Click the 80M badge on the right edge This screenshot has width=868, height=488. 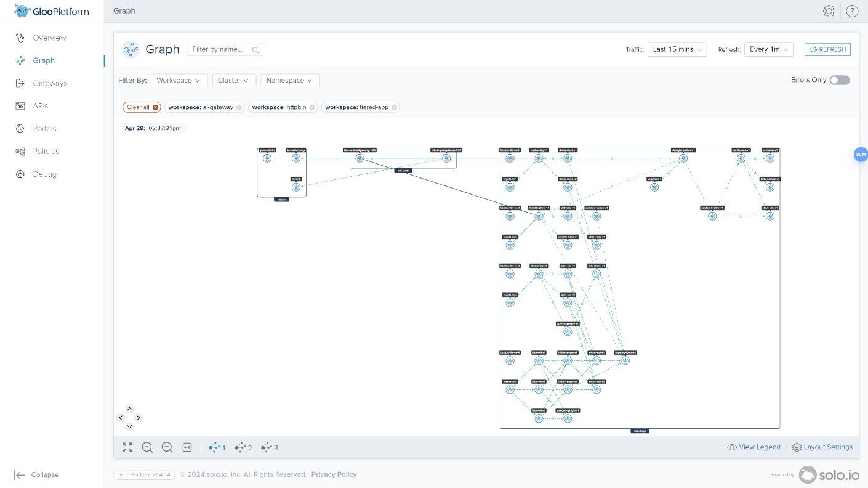pos(860,155)
